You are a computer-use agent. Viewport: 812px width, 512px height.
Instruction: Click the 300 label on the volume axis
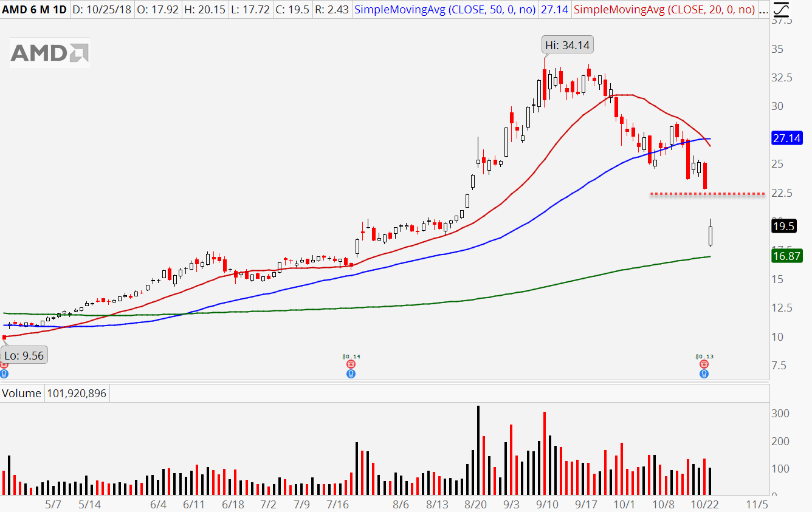[781, 414]
